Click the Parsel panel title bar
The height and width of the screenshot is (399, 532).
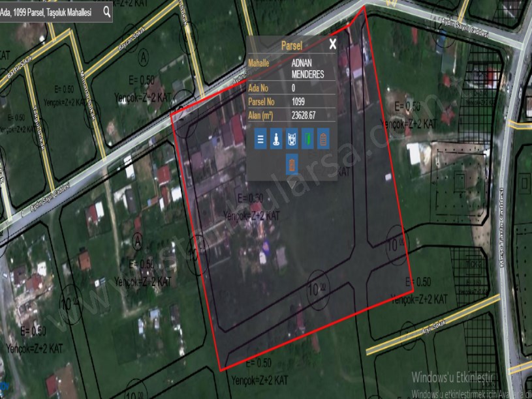tap(291, 46)
